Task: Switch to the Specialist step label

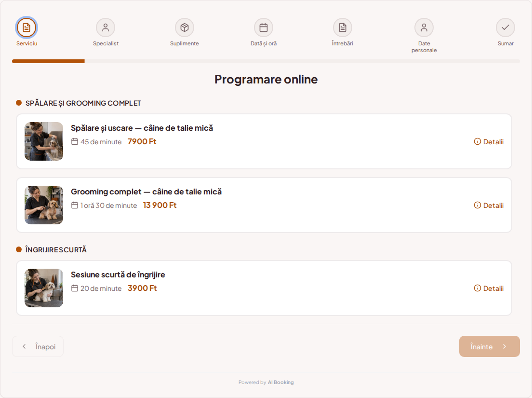Action: (106, 43)
